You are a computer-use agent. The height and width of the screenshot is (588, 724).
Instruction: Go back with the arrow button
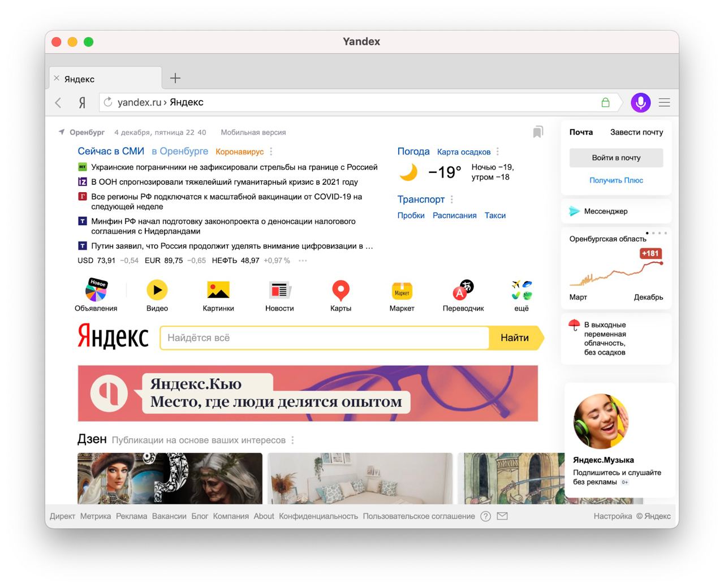click(x=58, y=102)
